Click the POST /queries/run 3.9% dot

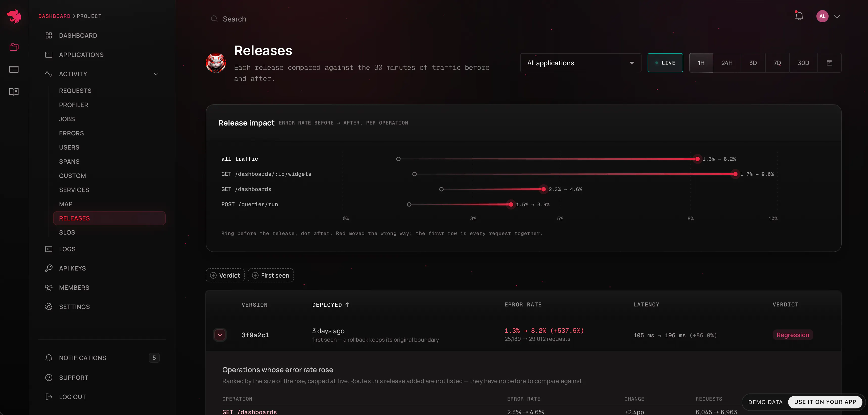coord(511,204)
